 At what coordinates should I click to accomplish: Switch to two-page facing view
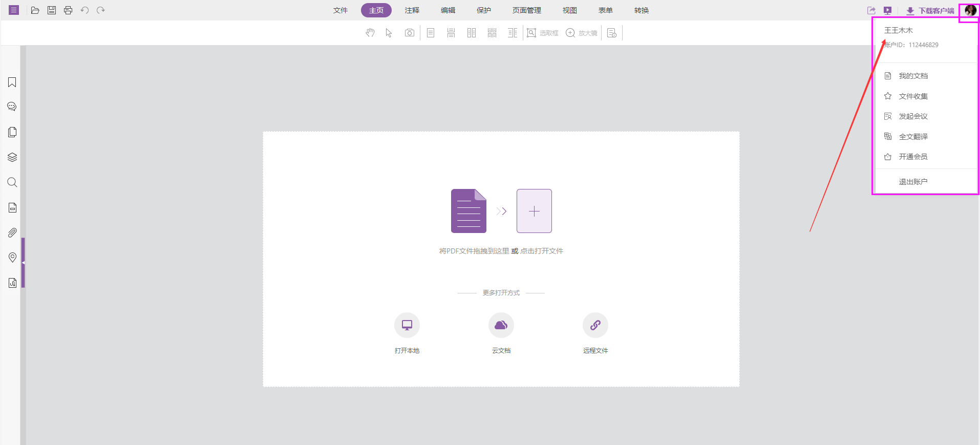click(472, 33)
